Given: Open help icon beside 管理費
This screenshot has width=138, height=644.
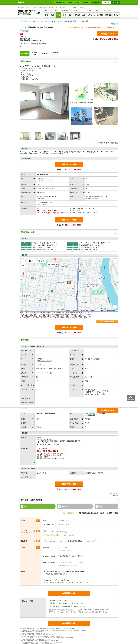Looking at the screenshot, I should (x=82, y=359).
